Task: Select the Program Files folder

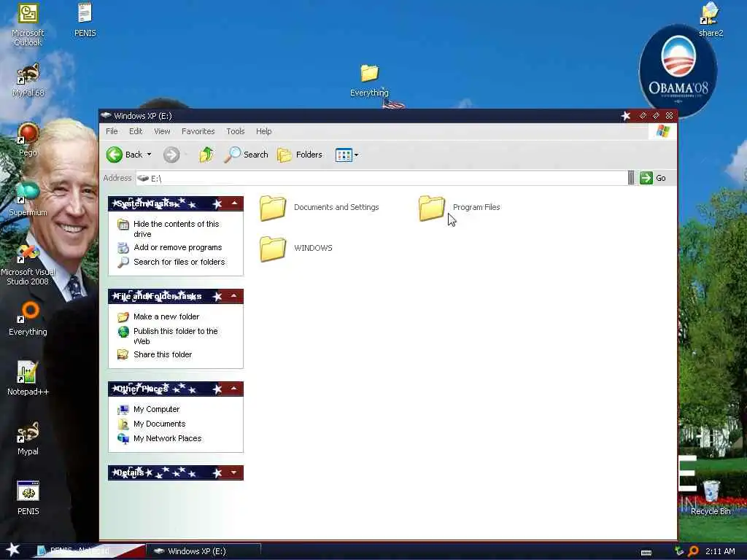Action: coord(460,208)
